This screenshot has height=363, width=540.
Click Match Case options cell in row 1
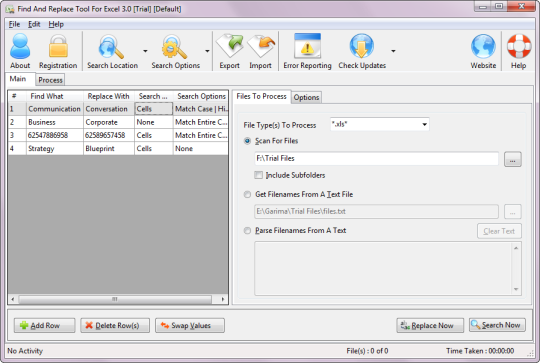point(201,109)
